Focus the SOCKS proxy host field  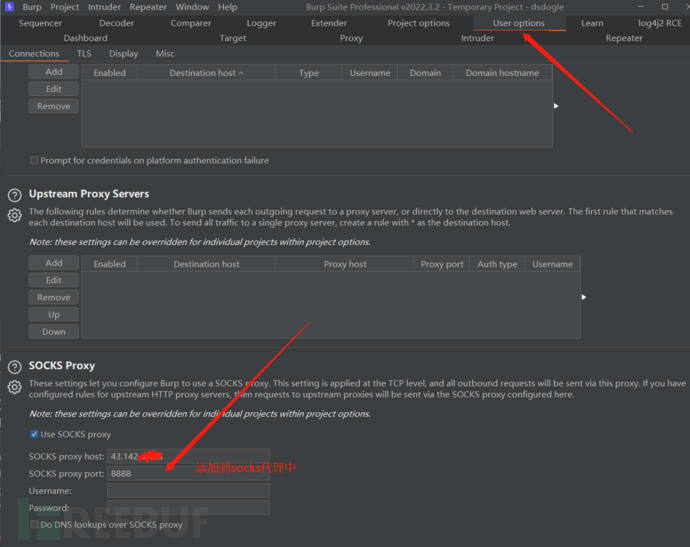coord(188,456)
